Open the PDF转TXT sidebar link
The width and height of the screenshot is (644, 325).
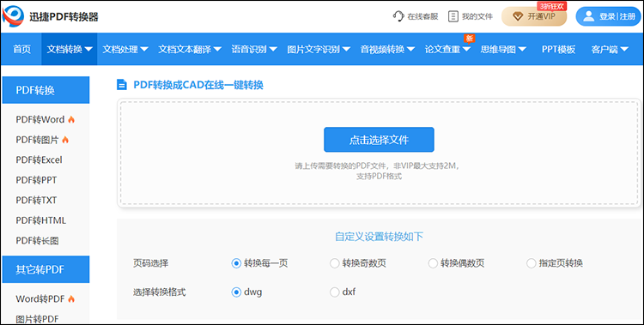click(36, 200)
